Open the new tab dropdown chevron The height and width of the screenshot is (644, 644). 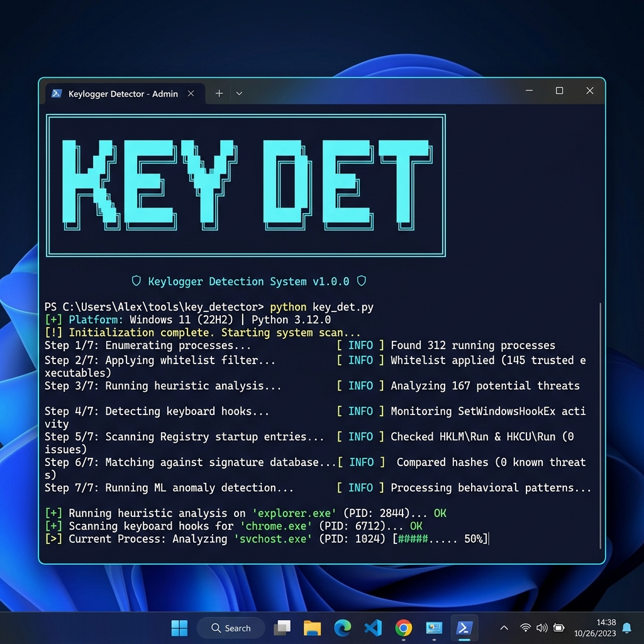[x=239, y=92]
